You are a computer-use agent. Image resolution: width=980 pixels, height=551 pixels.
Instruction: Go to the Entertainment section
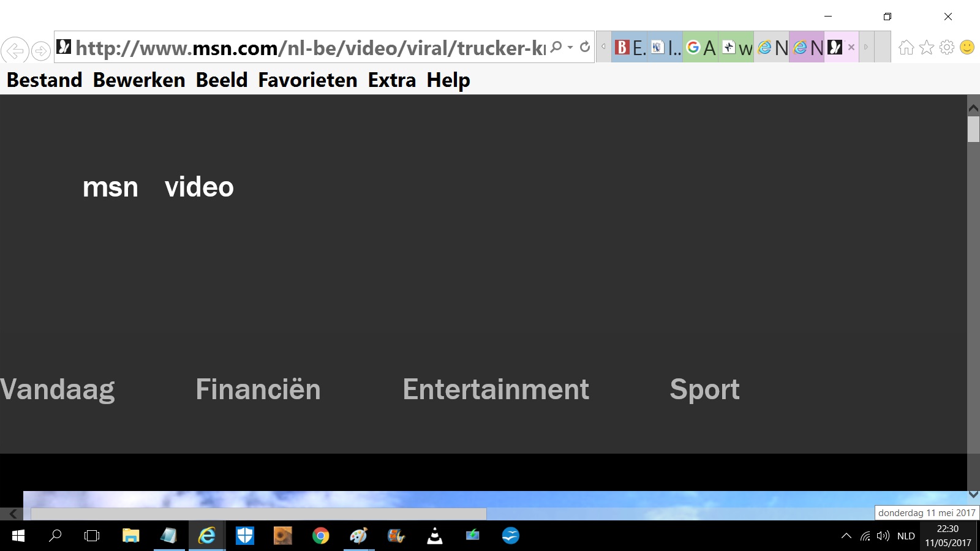tap(496, 389)
